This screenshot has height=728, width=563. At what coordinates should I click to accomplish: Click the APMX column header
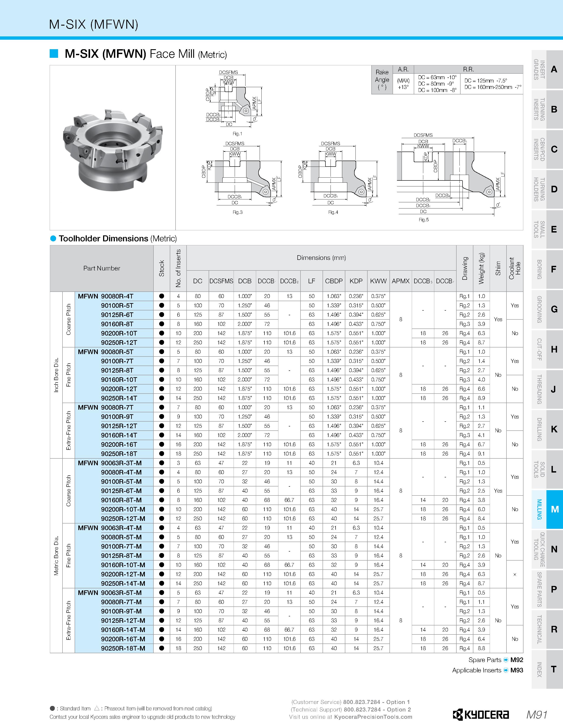(x=401, y=281)
